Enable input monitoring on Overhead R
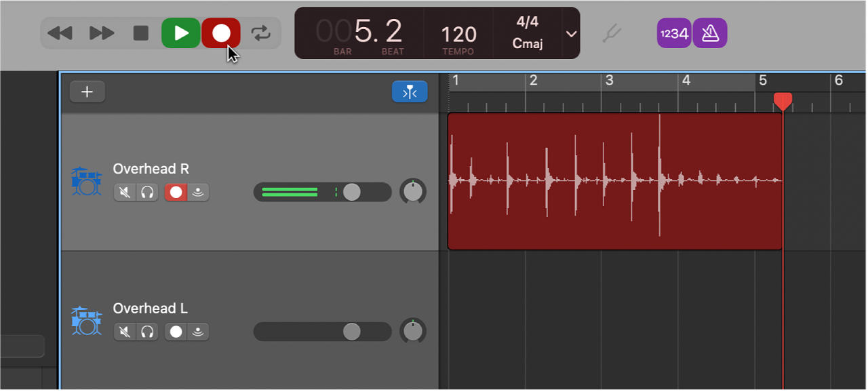The height and width of the screenshot is (392, 868). point(197,192)
